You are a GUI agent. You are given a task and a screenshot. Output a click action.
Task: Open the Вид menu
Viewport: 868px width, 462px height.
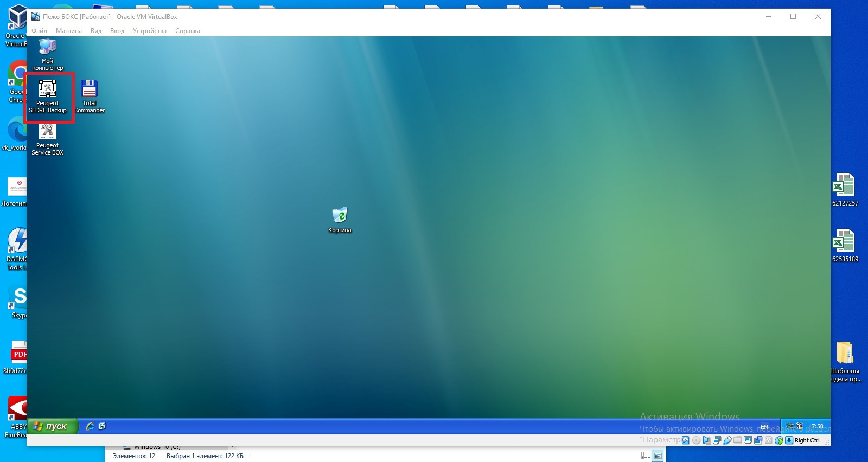point(96,31)
